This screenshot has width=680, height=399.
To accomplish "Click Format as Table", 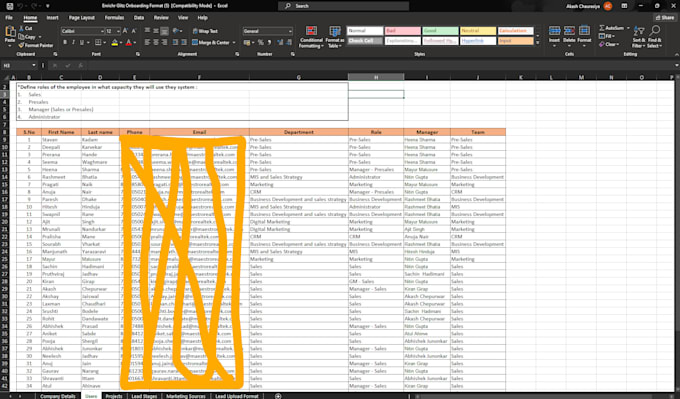I will point(335,37).
